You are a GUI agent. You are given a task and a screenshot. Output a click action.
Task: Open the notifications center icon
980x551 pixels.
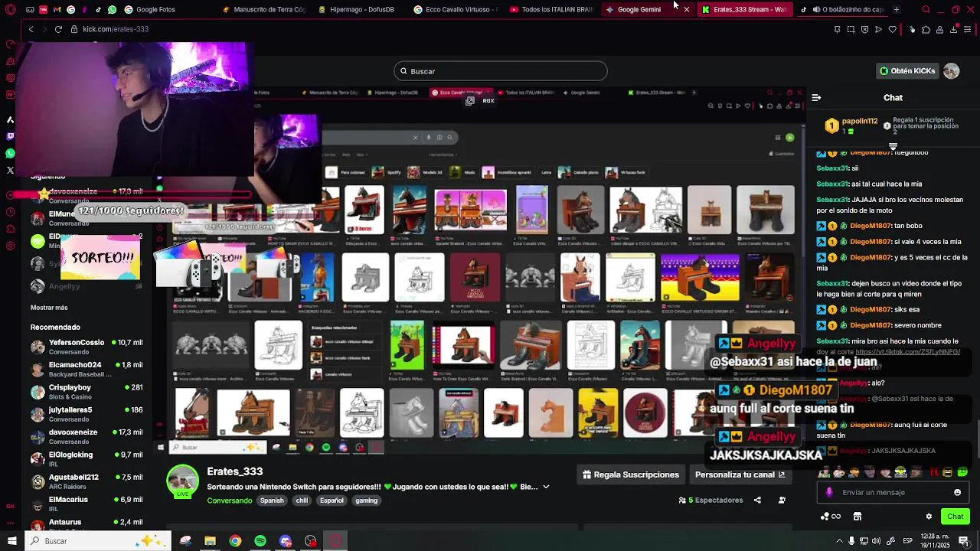(963, 541)
